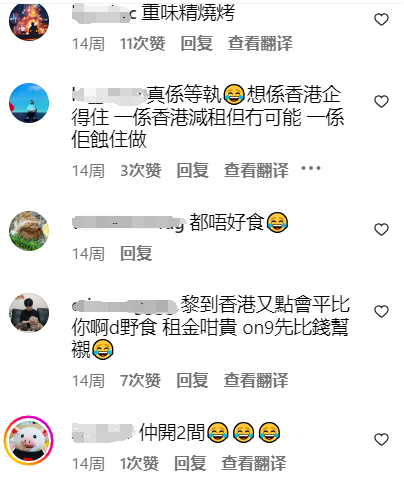Open the three-dots menu under 真係等執 comment

pos(311,168)
